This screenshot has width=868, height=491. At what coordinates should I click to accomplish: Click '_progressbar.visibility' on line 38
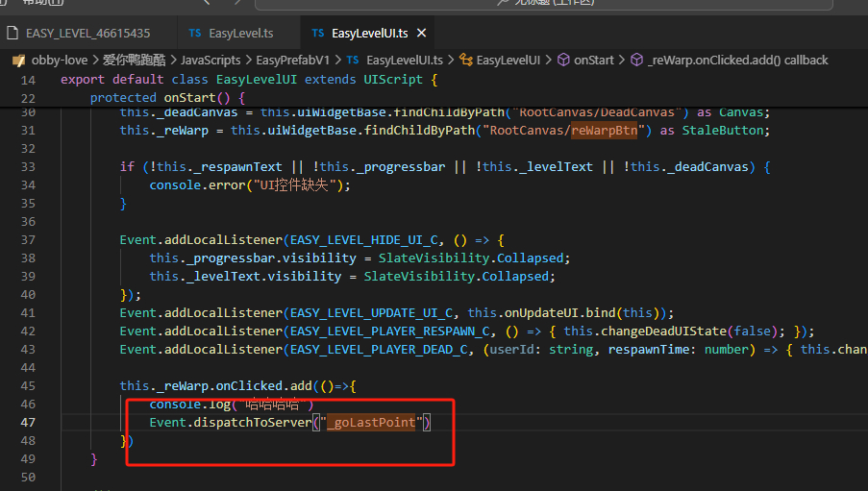coord(271,258)
